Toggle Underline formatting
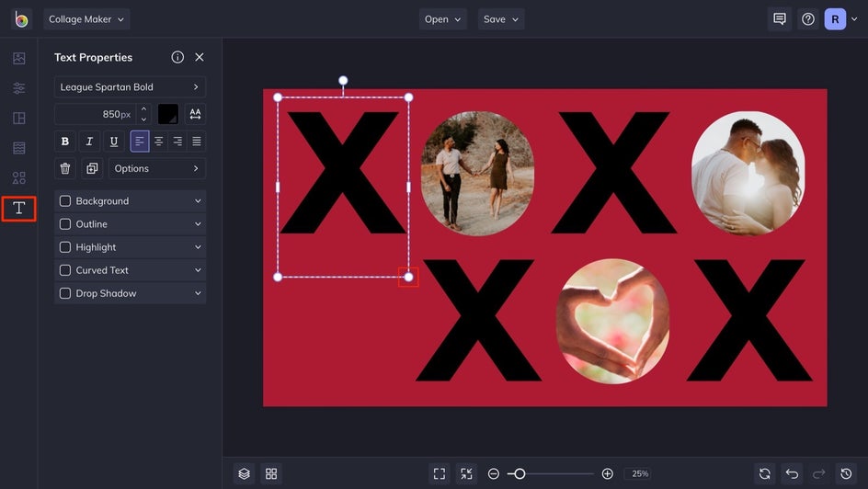Image resolution: width=868 pixels, height=489 pixels. click(113, 141)
